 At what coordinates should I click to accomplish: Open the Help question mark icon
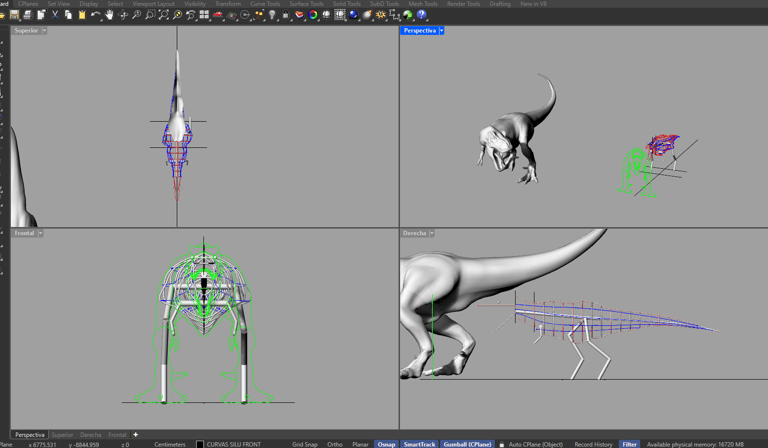coord(422,15)
